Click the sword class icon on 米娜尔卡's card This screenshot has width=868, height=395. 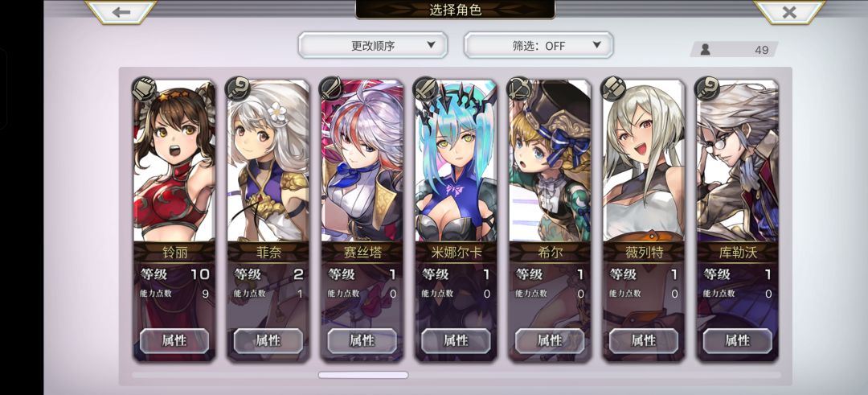pos(426,88)
